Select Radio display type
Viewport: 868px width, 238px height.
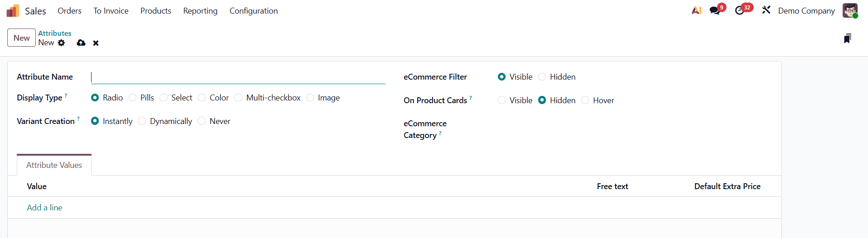point(95,98)
